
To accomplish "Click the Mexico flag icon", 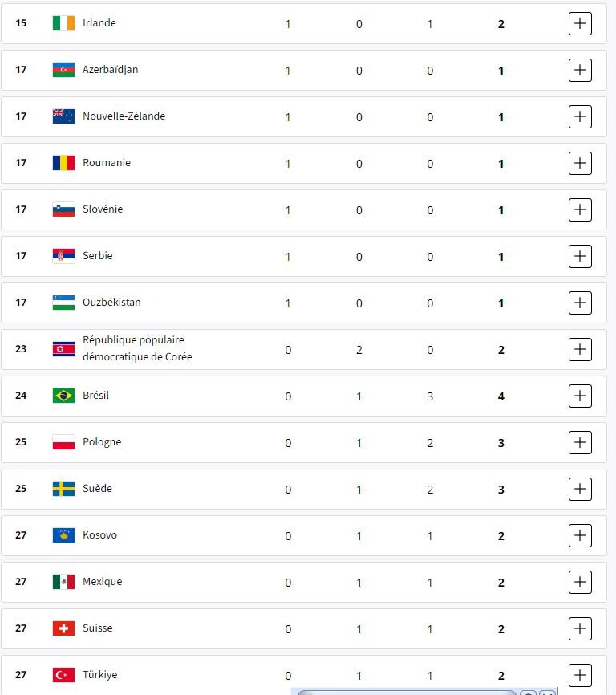I will (x=63, y=582).
